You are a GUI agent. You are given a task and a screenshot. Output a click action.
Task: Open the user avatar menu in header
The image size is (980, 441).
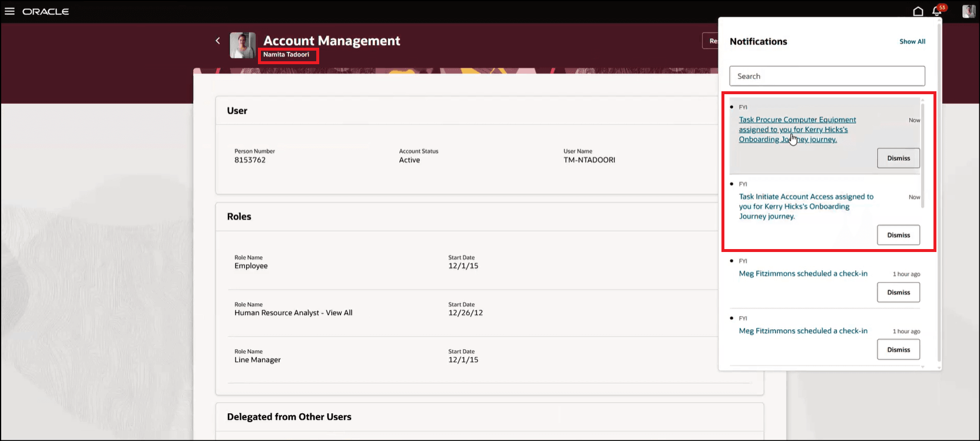[969, 11]
